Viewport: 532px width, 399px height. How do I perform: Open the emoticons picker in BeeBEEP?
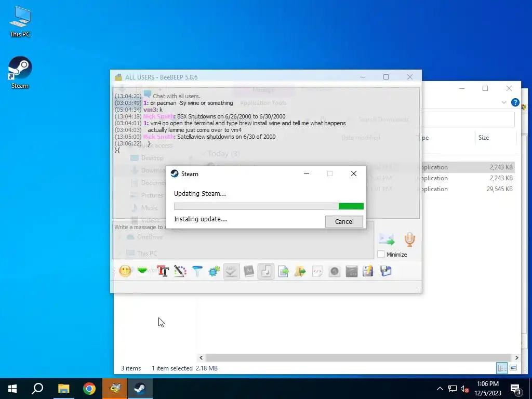click(x=125, y=271)
